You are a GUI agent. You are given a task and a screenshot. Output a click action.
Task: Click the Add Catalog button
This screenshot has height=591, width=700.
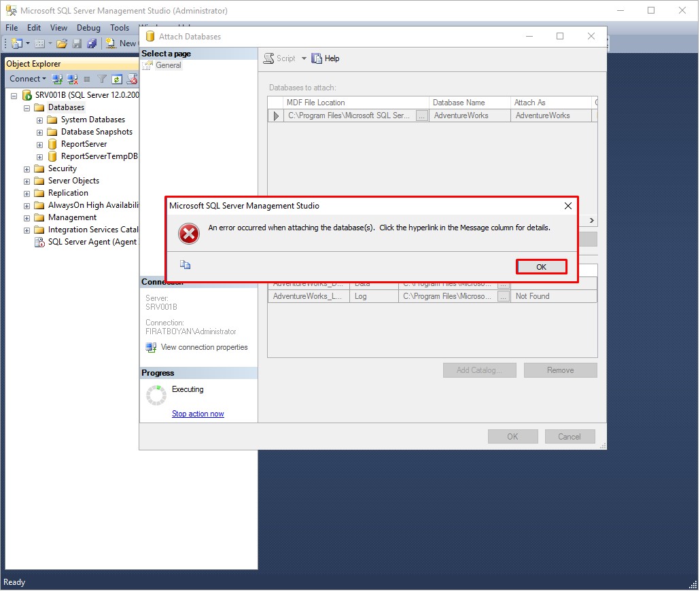click(x=479, y=370)
